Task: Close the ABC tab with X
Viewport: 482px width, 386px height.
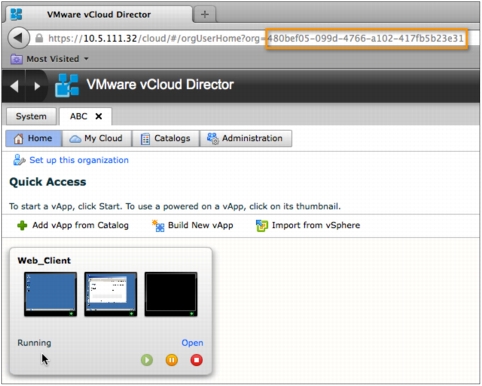Action: [x=99, y=116]
